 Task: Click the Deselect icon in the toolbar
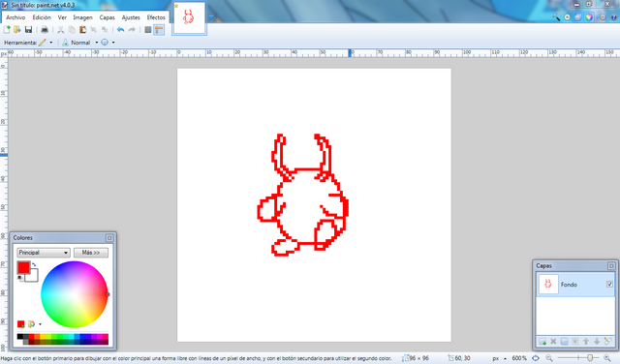(105, 30)
